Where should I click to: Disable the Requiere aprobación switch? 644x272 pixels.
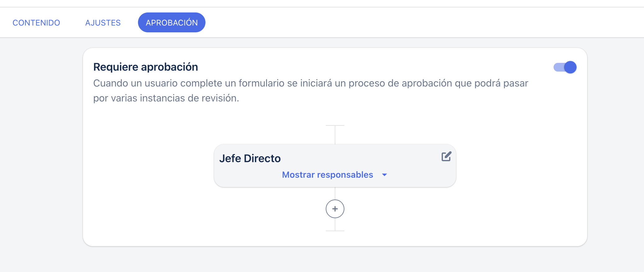(x=565, y=67)
